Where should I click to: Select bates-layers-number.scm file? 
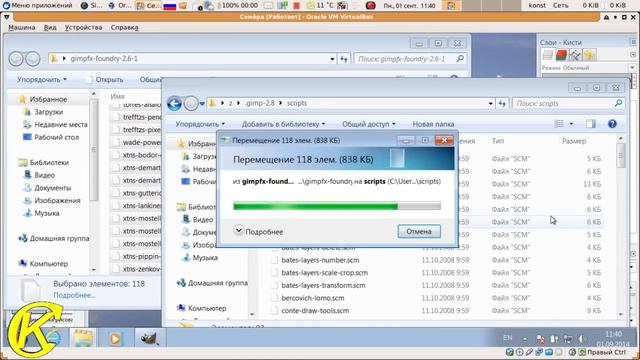click(x=320, y=260)
